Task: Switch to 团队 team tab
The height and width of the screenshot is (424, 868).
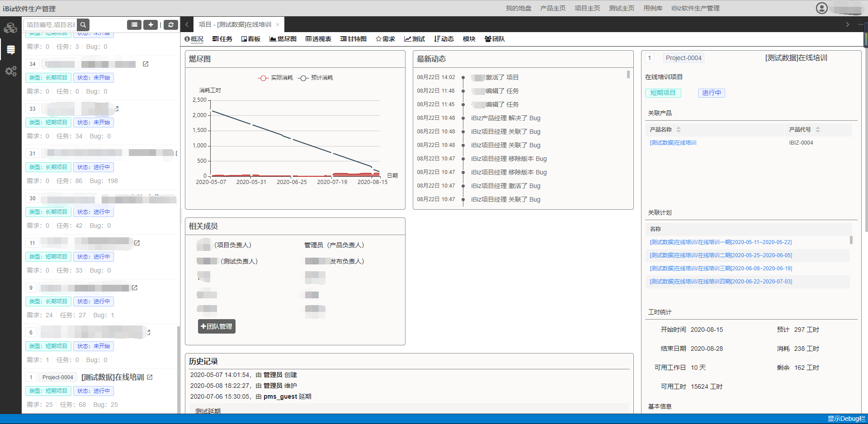Action: point(495,39)
